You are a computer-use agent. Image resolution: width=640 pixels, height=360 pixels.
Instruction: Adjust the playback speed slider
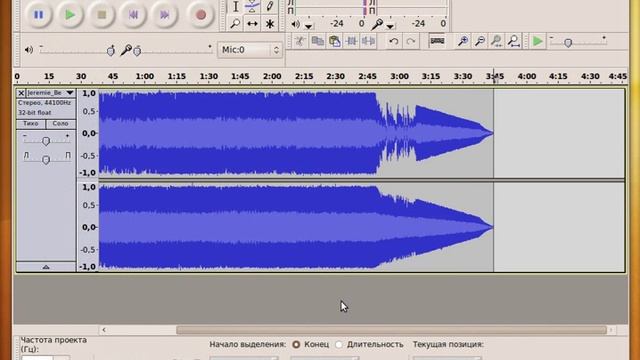[x=568, y=42]
